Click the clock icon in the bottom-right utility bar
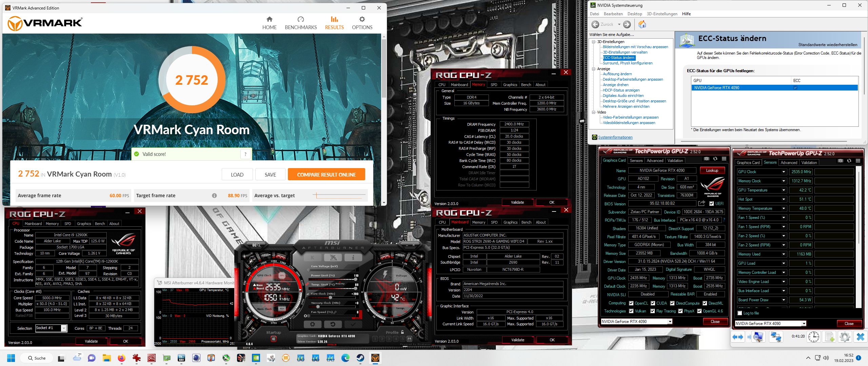868x366 pixels. 814,337
